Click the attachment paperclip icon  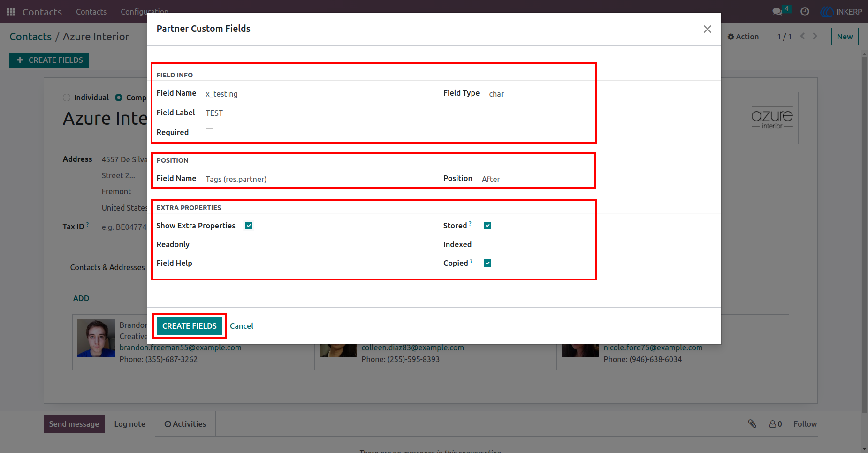pyautogui.click(x=752, y=424)
